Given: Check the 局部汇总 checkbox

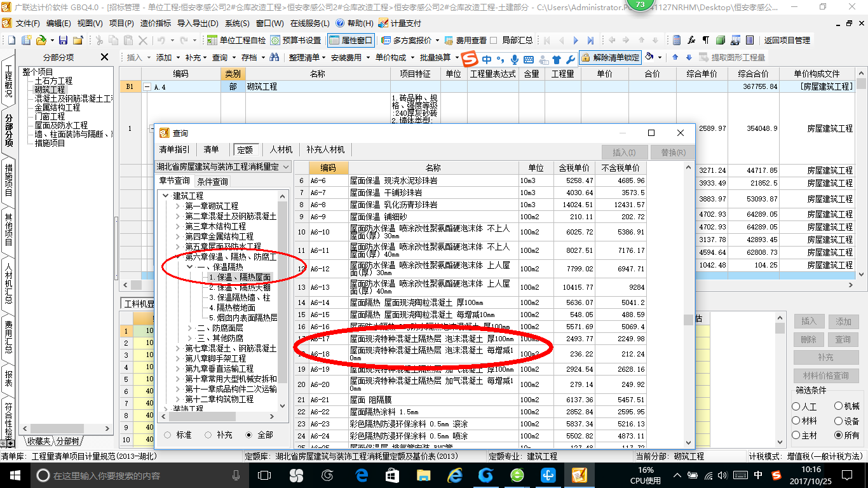Looking at the screenshot, I should pyautogui.click(x=494, y=40).
